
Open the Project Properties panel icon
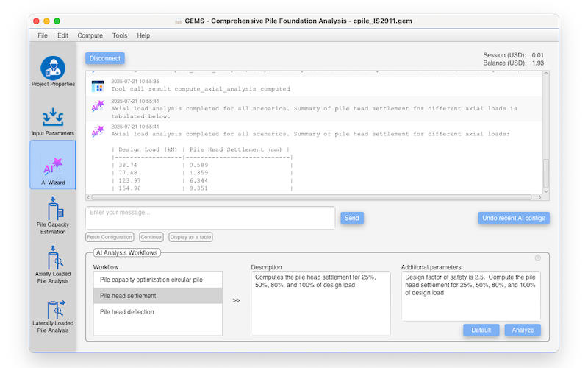click(x=53, y=68)
